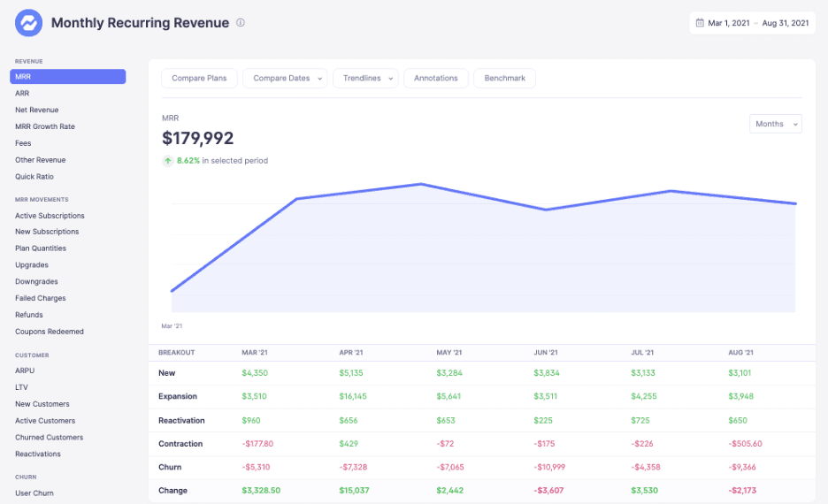Click the Compare Plans button
The image size is (828, 504).
coord(199,78)
